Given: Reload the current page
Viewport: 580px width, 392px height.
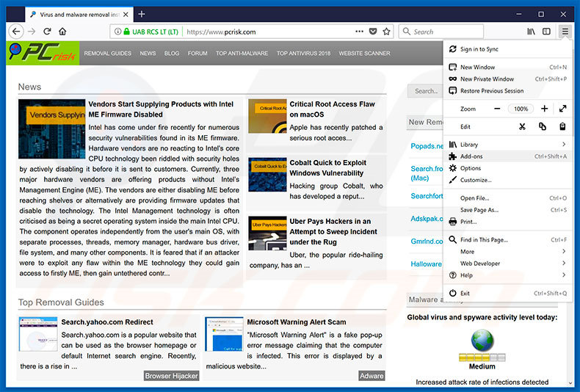Looking at the screenshot, I should (47, 32).
